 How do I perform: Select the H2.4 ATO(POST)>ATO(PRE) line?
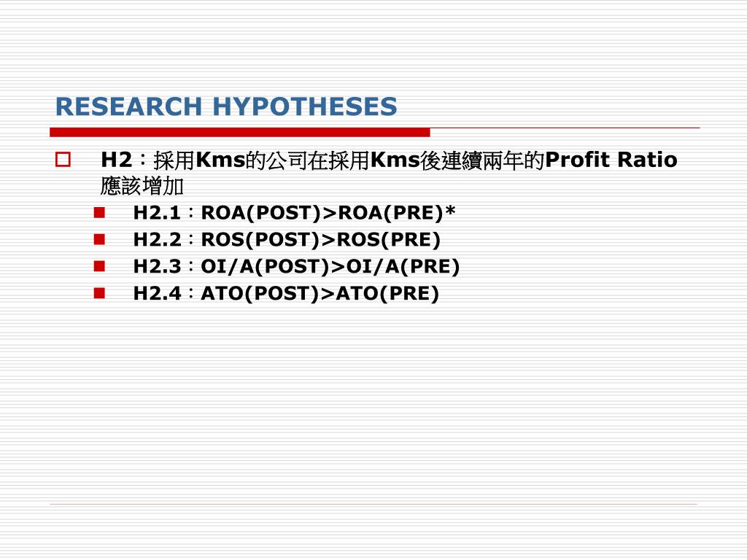click(x=286, y=293)
